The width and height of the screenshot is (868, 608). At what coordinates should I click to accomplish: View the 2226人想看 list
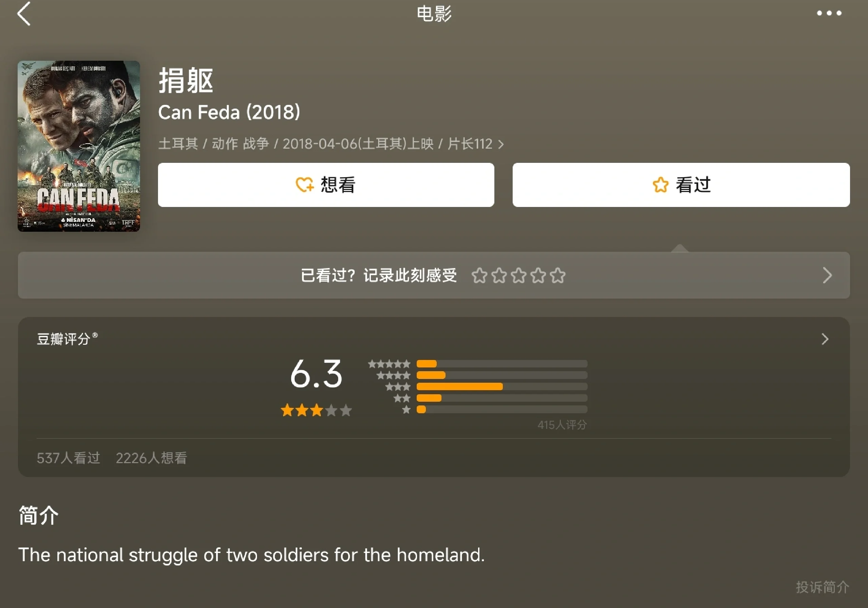(151, 458)
